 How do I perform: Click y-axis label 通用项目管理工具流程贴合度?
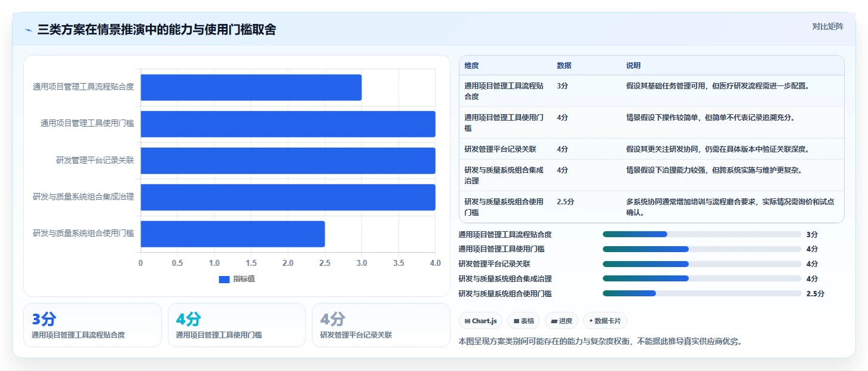(x=83, y=87)
